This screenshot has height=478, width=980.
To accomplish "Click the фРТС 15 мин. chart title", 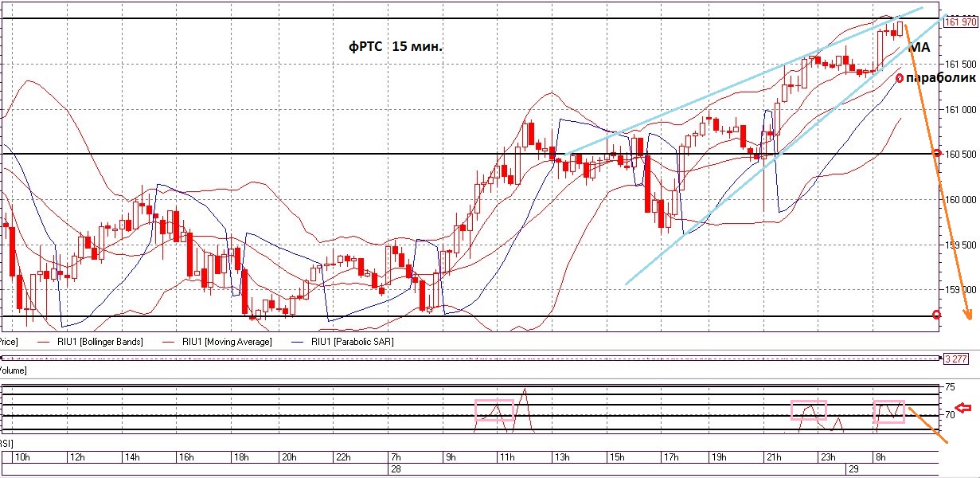I will click(x=396, y=47).
